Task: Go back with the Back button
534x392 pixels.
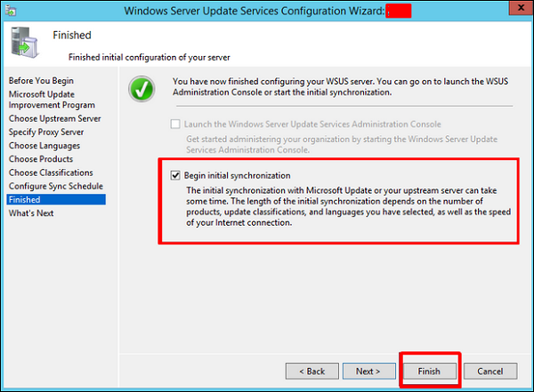Action: (x=310, y=371)
